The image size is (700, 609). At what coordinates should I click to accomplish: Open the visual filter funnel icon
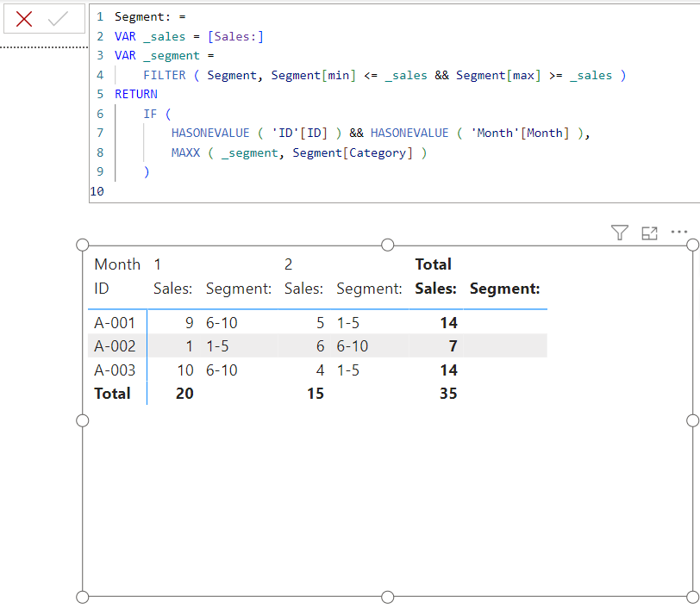pyautogui.click(x=620, y=233)
